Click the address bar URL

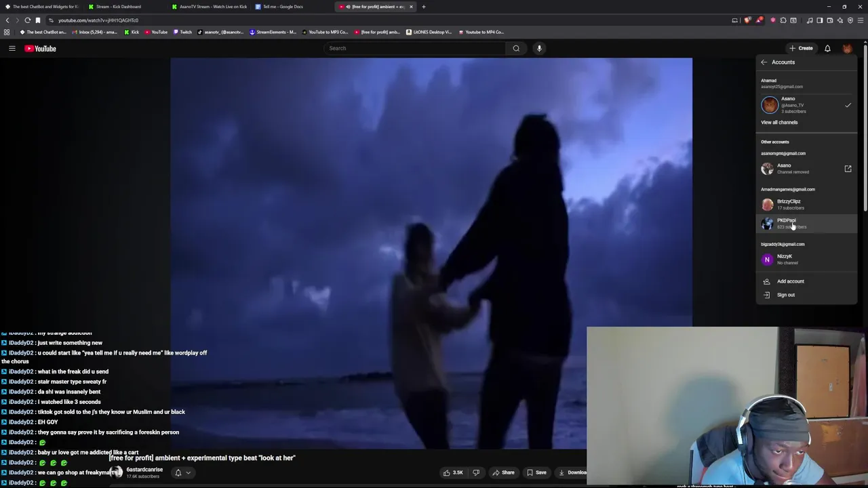click(x=98, y=20)
